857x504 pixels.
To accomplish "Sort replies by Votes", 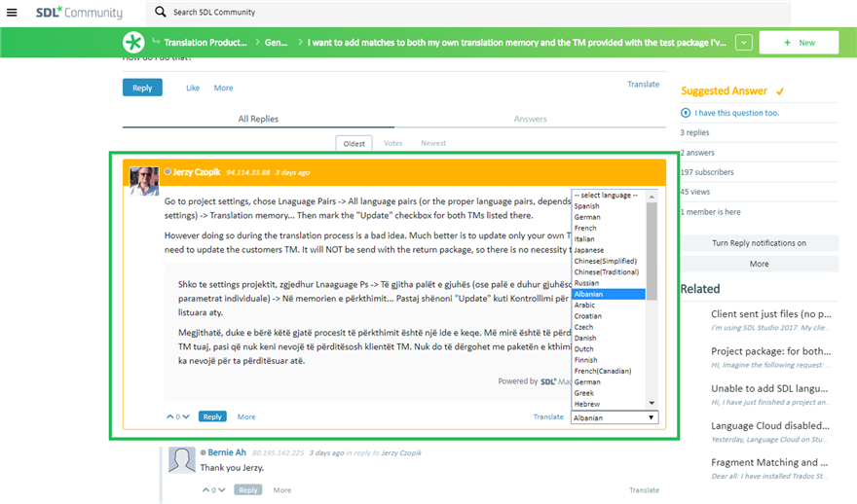I will (x=393, y=143).
